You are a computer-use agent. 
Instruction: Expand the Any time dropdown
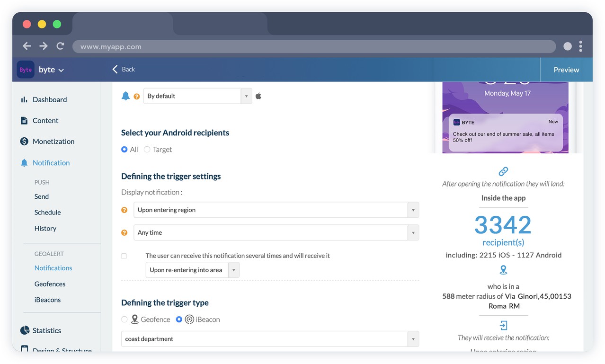point(276,232)
